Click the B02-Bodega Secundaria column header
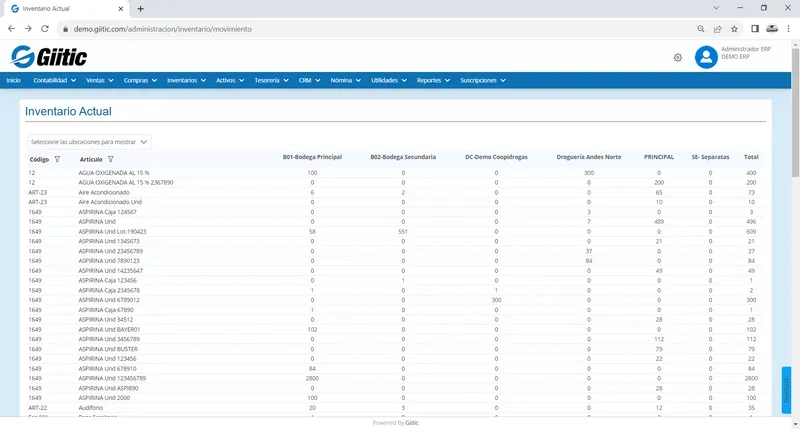Viewport: 800px width, 429px height. coord(403,157)
